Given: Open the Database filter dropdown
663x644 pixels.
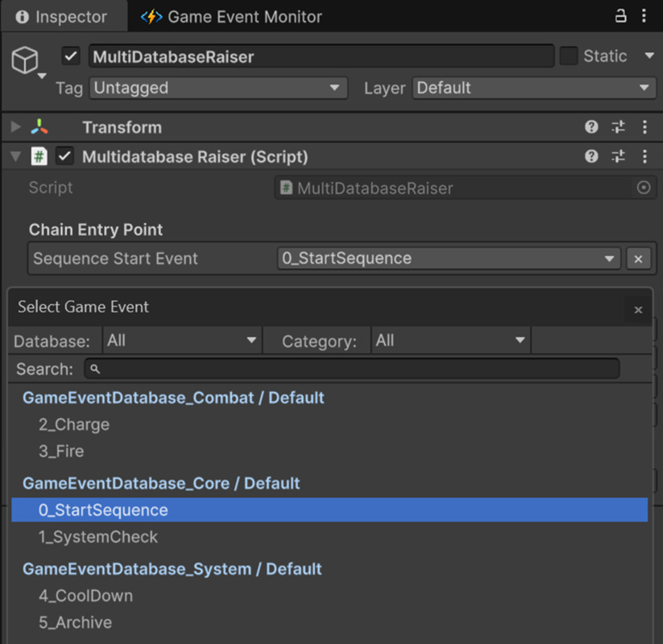Looking at the screenshot, I should (181, 340).
